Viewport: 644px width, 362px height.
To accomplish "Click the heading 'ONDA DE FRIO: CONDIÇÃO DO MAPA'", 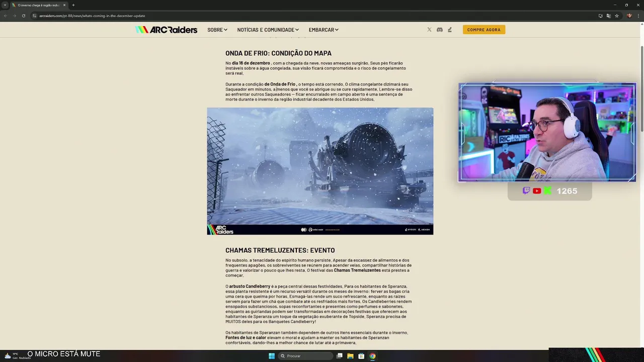I will (x=278, y=53).
